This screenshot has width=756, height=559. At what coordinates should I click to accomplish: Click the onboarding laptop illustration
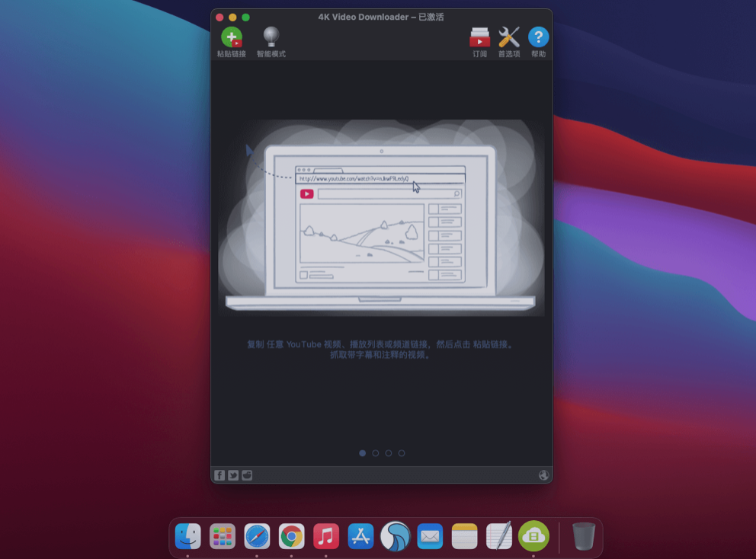[x=381, y=217]
